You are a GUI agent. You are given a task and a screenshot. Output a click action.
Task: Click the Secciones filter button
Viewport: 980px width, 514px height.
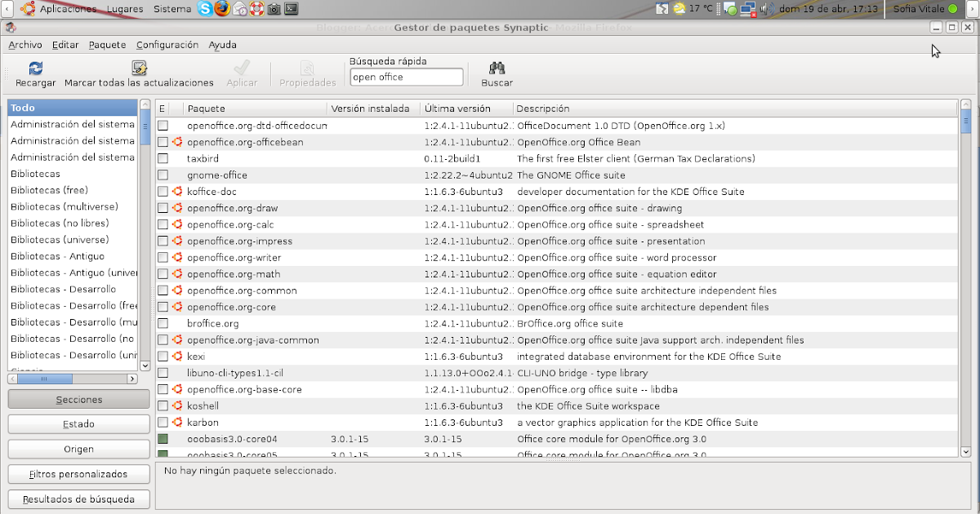point(78,400)
